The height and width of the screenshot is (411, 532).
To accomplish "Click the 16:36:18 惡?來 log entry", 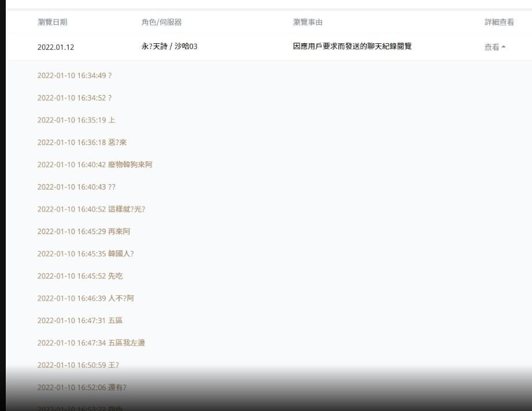I will (x=82, y=142).
